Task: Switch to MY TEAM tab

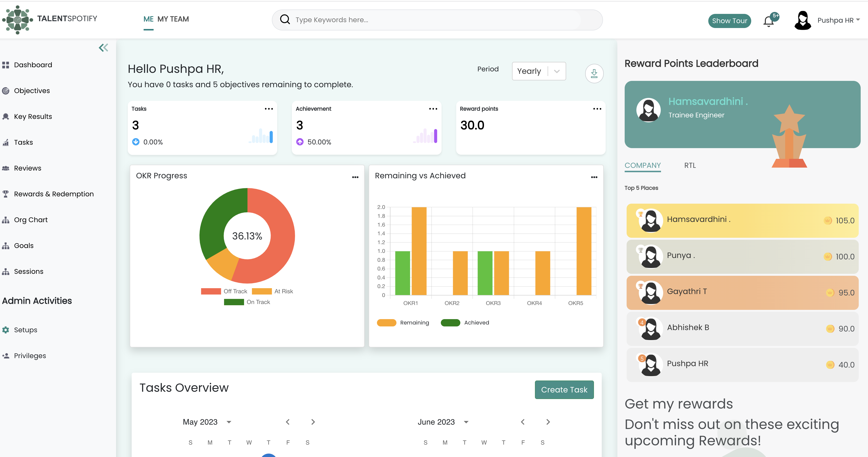Action: pyautogui.click(x=173, y=19)
